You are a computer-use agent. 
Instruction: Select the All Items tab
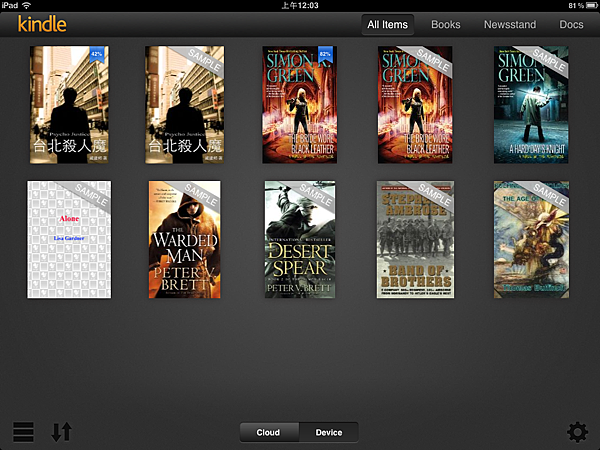pos(388,24)
